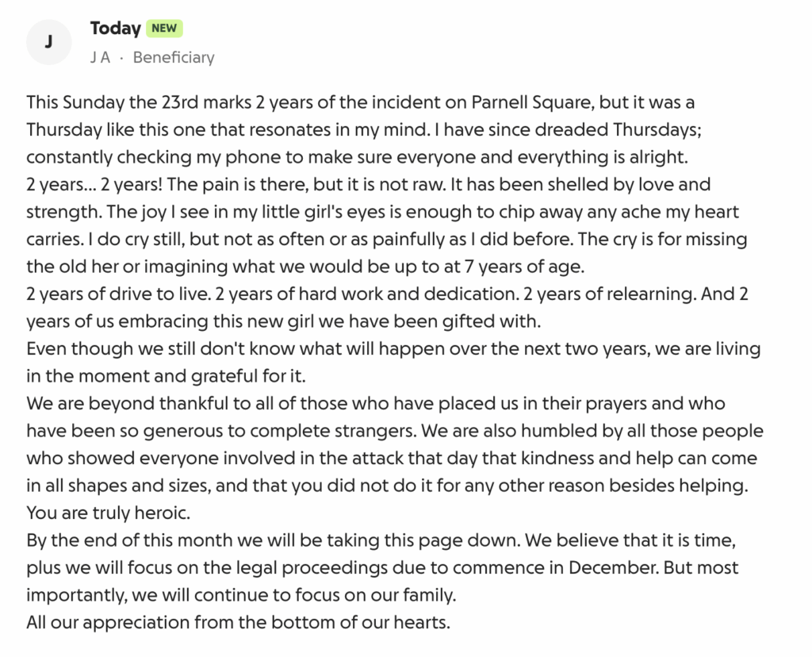Click the line starting Even though we still
This screenshot has width=812, height=657.
click(393, 348)
